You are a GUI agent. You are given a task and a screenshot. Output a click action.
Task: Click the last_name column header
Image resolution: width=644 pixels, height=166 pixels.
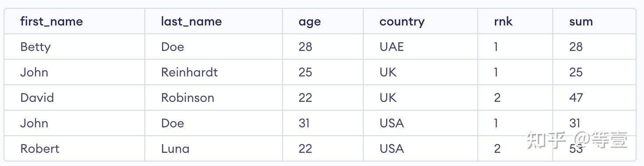point(191,22)
